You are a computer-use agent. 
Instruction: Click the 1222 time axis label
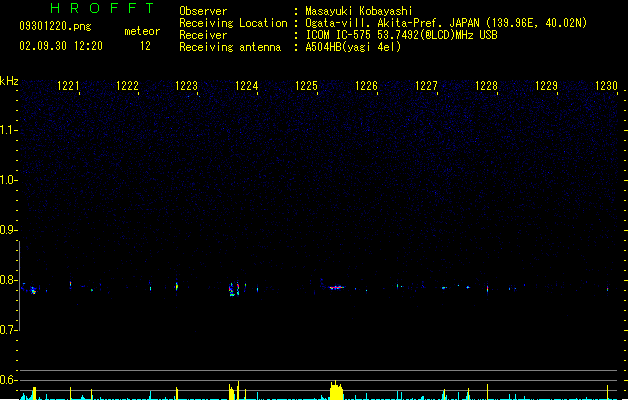pyautogui.click(x=127, y=86)
